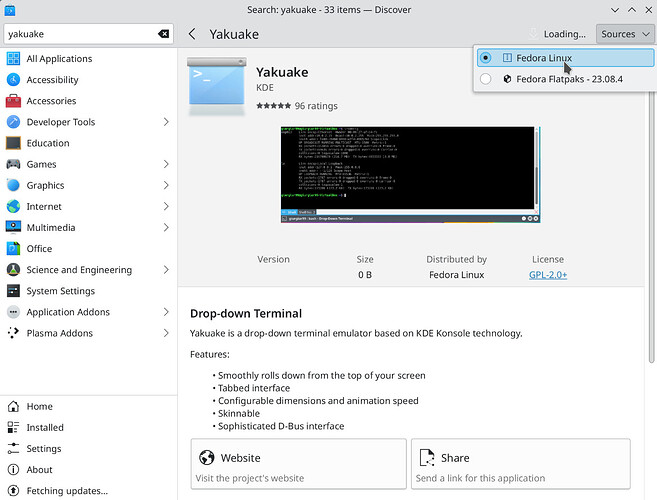Image resolution: width=657 pixels, height=500 pixels.
Task: Click the Accessories category label
Action: [51, 101]
